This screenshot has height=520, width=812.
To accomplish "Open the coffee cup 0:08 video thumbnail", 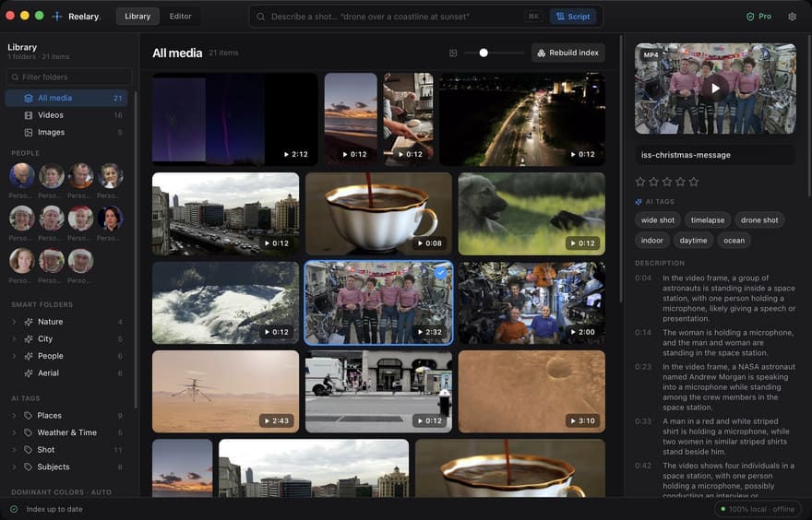I will [378, 214].
